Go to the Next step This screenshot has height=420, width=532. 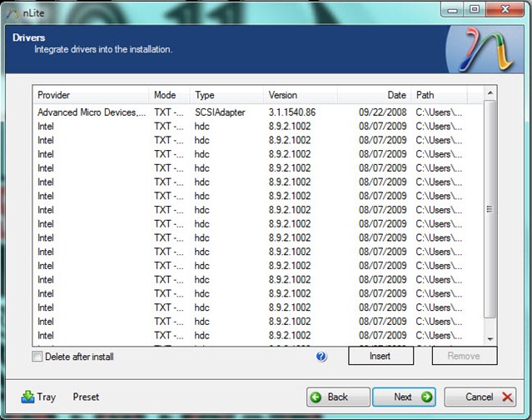click(404, 397)
